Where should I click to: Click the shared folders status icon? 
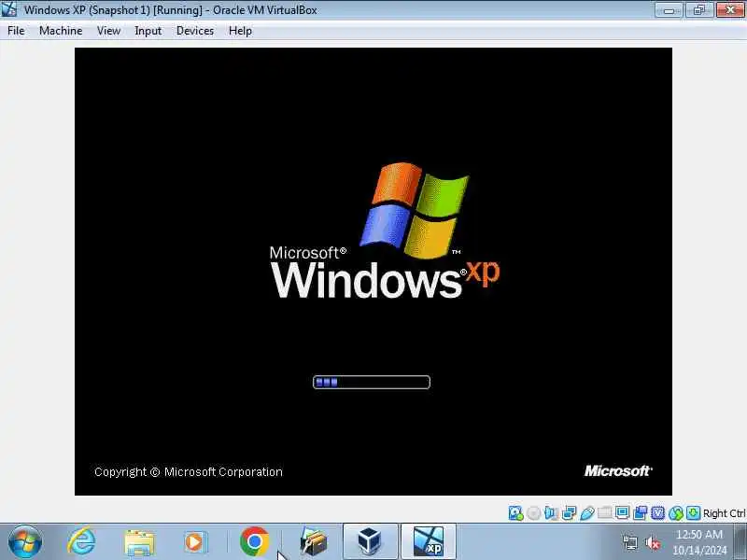[x=604, y=512]
